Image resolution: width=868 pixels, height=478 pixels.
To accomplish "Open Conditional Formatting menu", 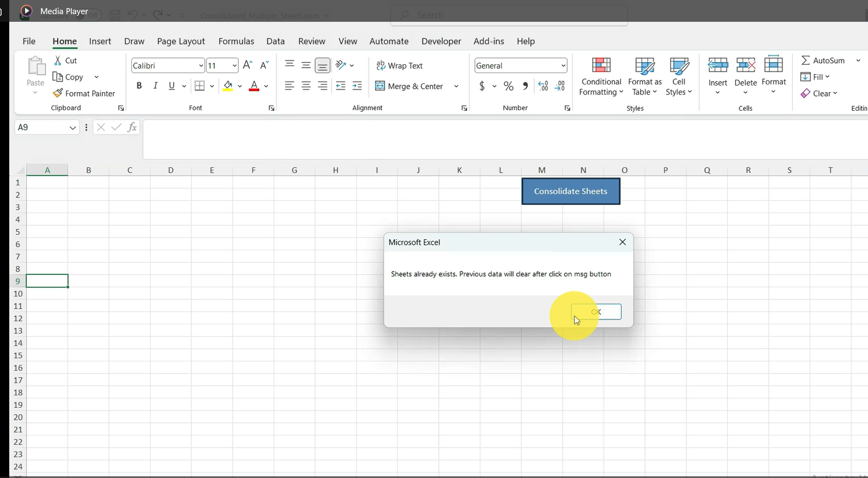I will click(601, 77).
